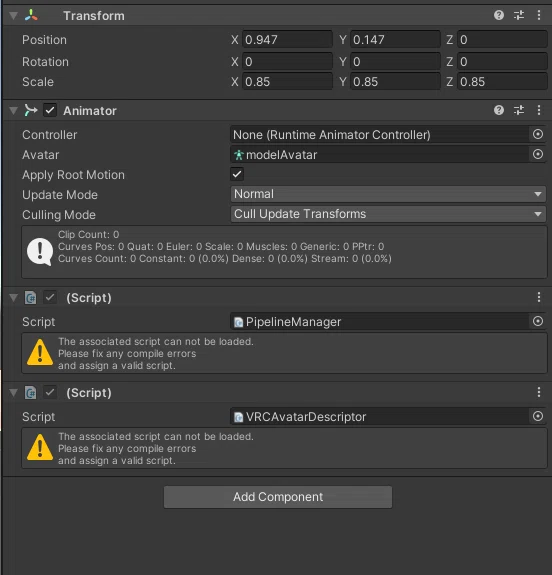Edit Rotation X field
Screen dimensions: 552x575
(287, 61)
